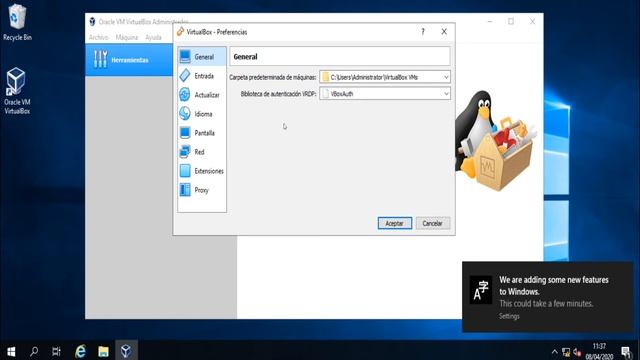The image size is (640, 360).
Task: Open the Ayuda menu
Action: (x=153, y=37)
